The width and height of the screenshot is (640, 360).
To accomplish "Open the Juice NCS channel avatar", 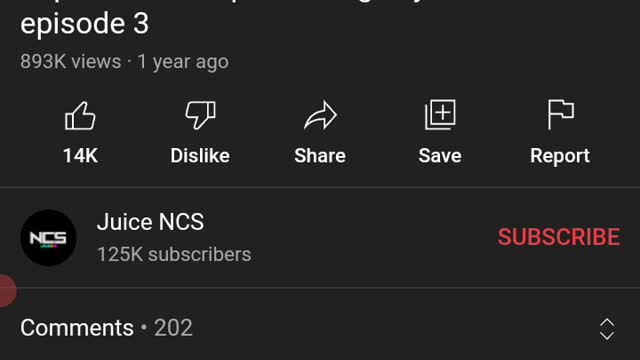I will pyautogui.click(x=49, y=238).
